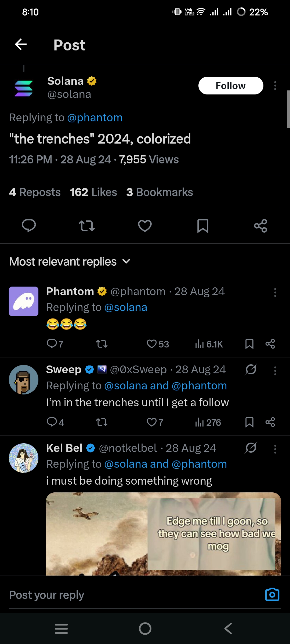Click Grok icon on Sweep's reply

251,369
